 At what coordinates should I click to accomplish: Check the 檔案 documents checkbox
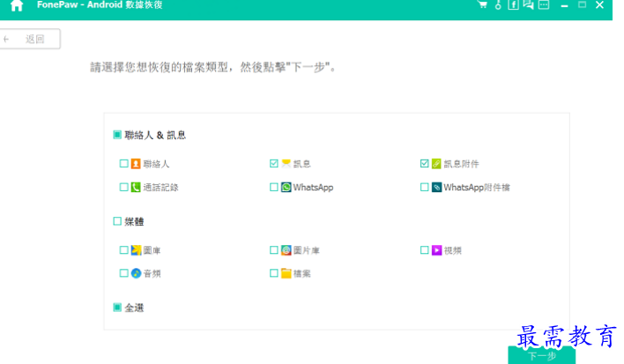pos(274,273)
